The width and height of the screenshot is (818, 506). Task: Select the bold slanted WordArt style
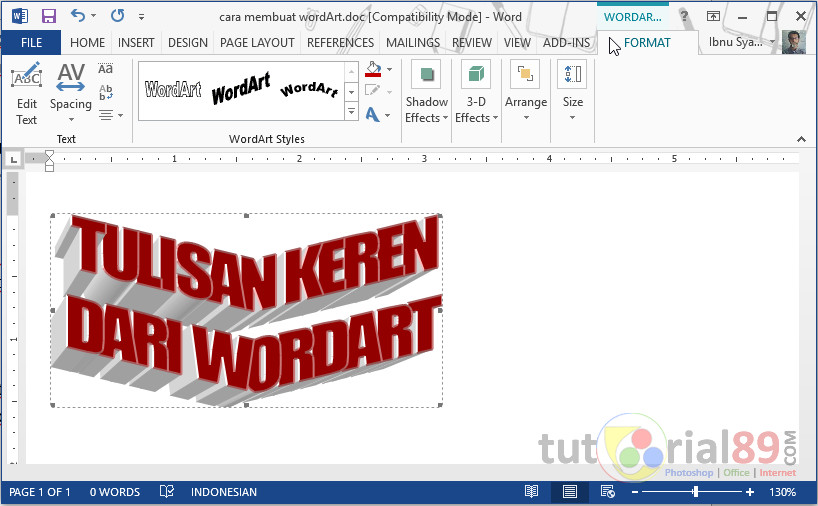(241, 89)
